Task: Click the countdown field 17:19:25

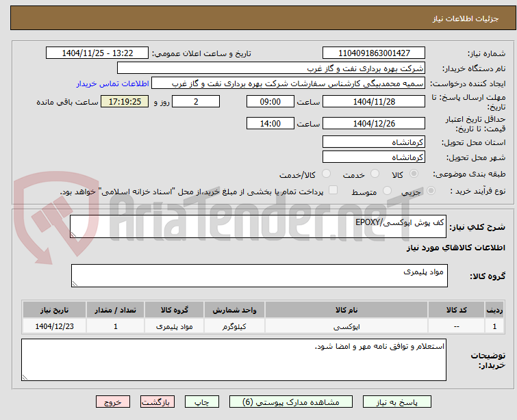Action: pyautogui.click(x=125, y=101)
